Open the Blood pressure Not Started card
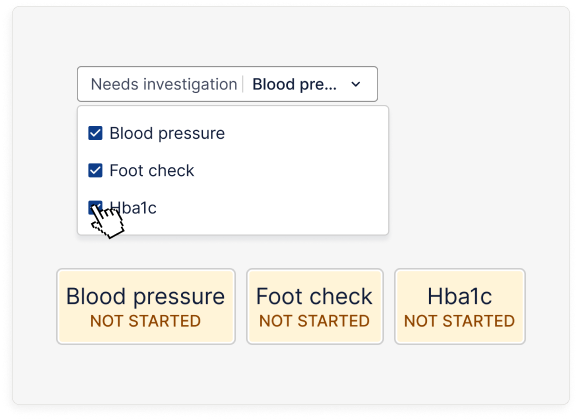 pos(146,307)
